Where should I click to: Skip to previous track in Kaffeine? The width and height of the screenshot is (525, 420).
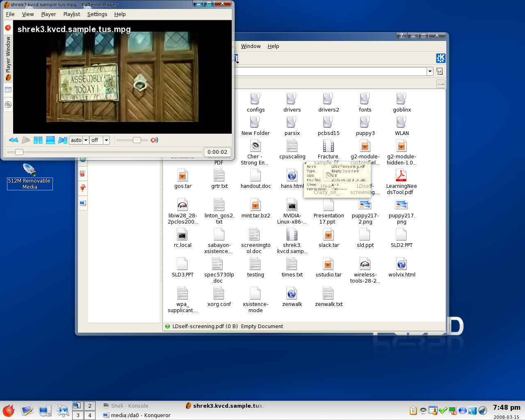14,140
